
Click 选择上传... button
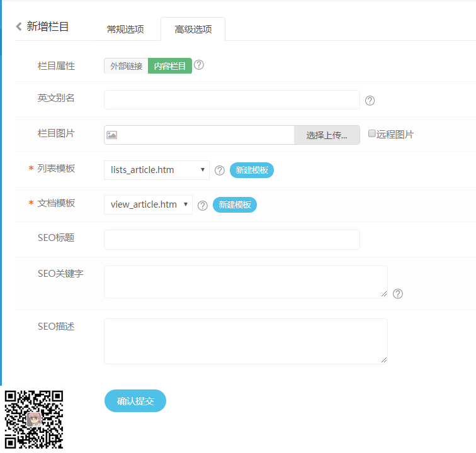click(327, 135)
